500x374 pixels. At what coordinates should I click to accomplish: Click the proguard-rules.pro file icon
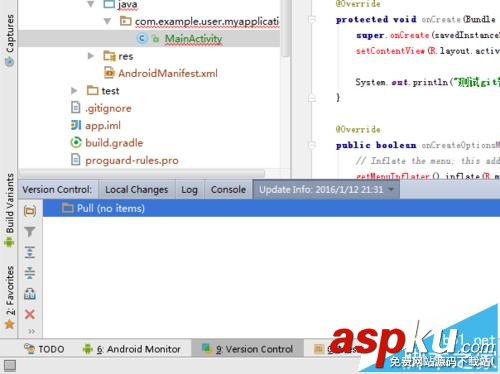[x=76, y=160]
